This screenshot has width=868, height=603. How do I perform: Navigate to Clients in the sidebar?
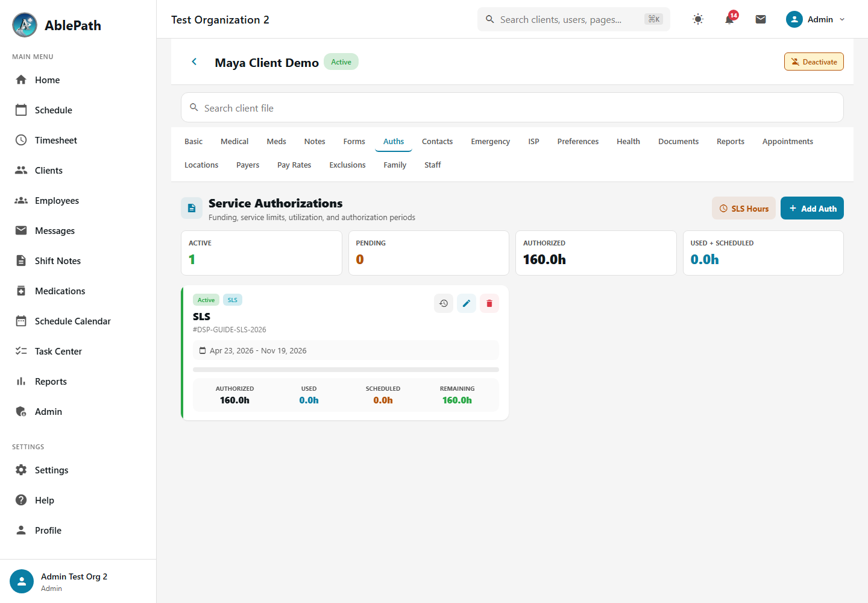click(x=78, y=171)
